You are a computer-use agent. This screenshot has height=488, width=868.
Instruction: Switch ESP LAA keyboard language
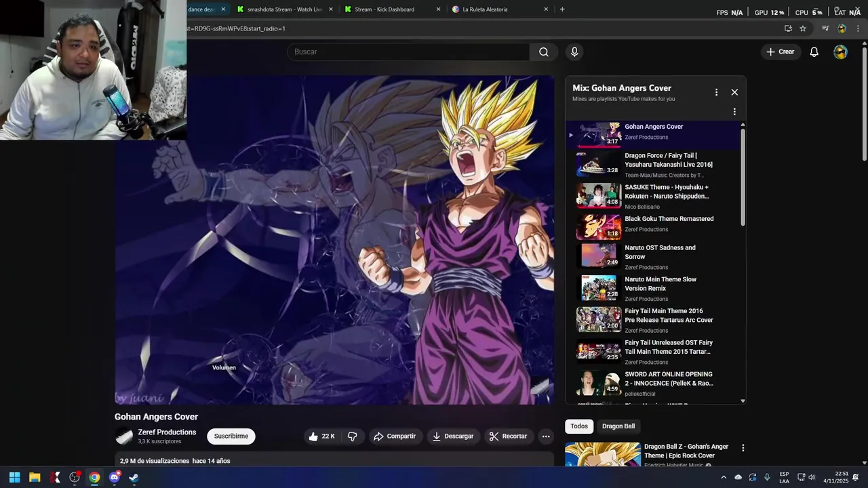[x=784, y=477]
